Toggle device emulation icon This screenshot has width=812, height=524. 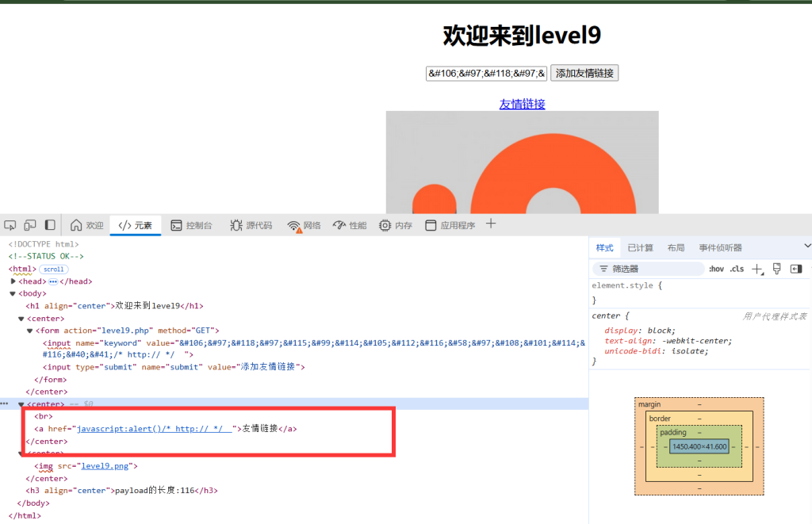pos(30,225)
